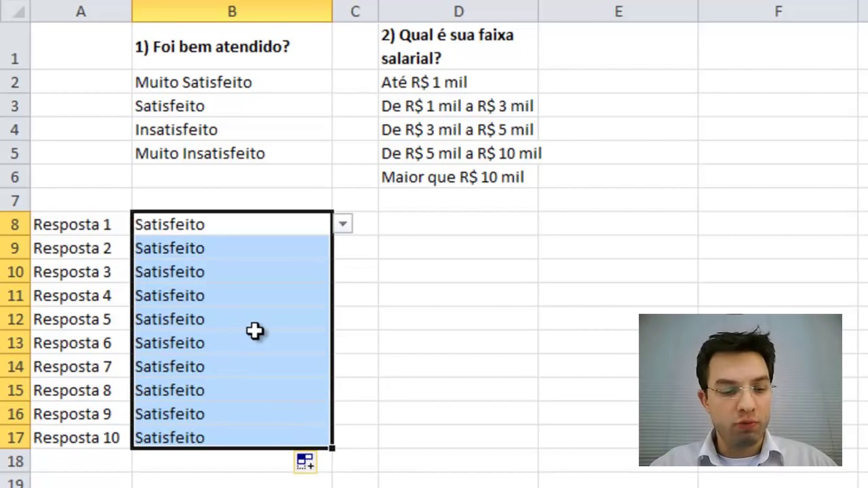Select column A header
Image resolution: width=868 pixels, height=488 pixels.
point(81,11)
